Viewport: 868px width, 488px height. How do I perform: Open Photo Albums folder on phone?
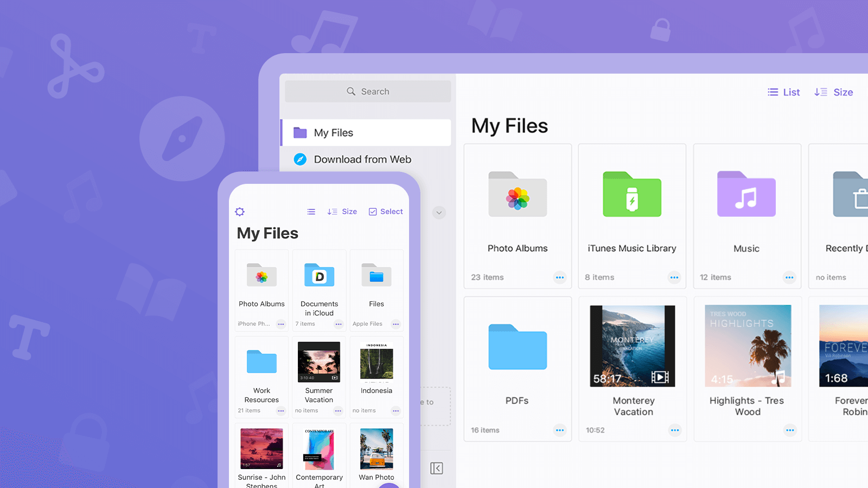pos(261,275)
